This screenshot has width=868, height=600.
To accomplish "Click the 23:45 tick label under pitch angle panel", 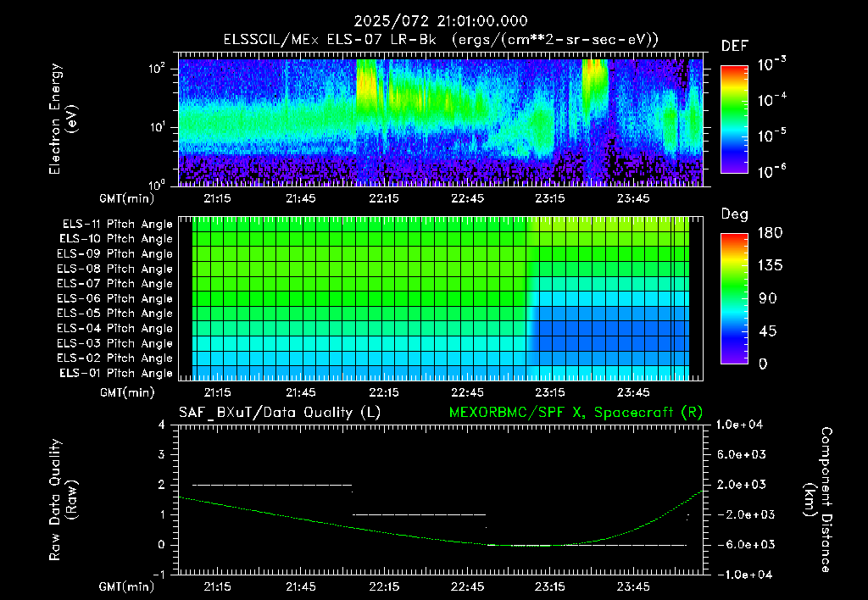I will point(633,392).
